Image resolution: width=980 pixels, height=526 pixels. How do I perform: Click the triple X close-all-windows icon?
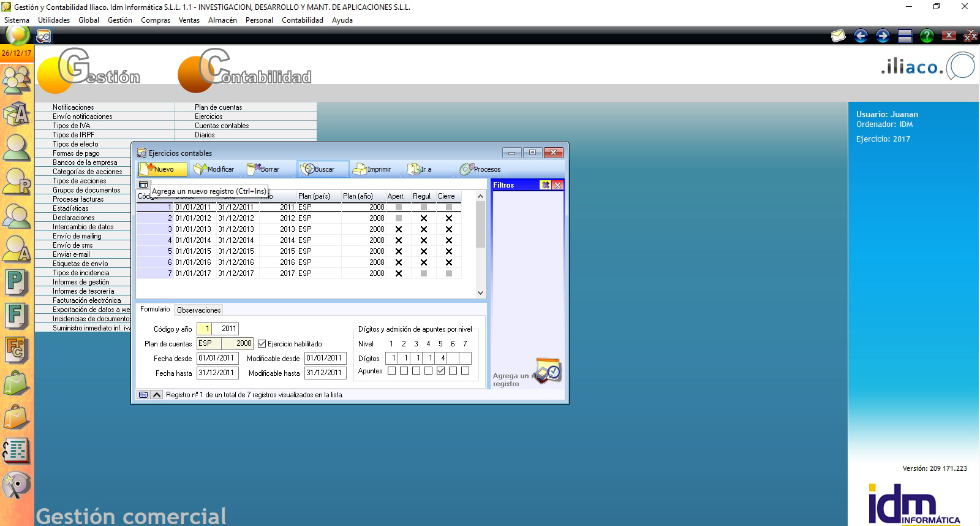point(971,36)
